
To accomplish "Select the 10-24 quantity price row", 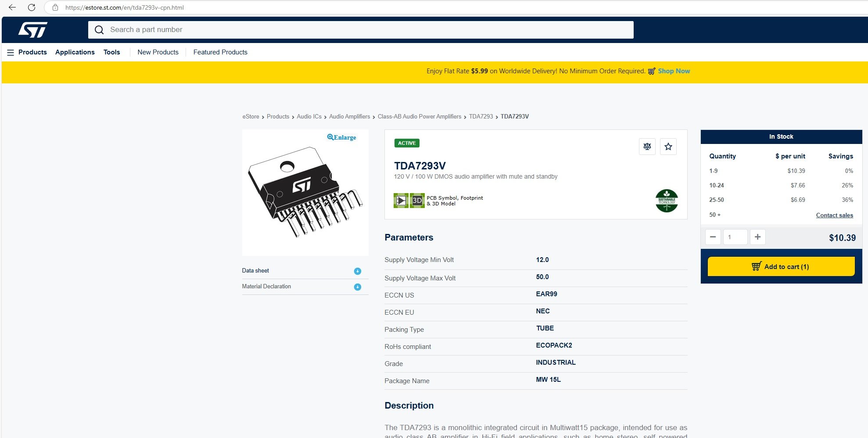I will click(781, 185).
